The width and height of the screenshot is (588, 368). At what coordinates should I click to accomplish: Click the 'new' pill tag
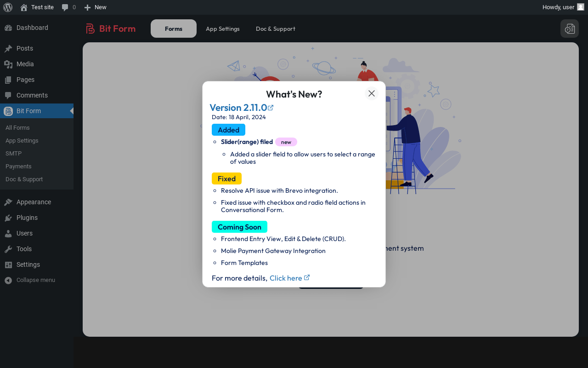(x=286, y=142)
